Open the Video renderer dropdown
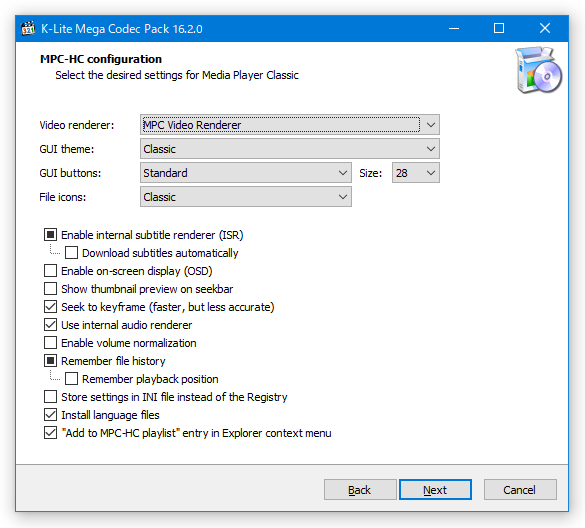This screenshot has height=528, width=585. (290, 125)
